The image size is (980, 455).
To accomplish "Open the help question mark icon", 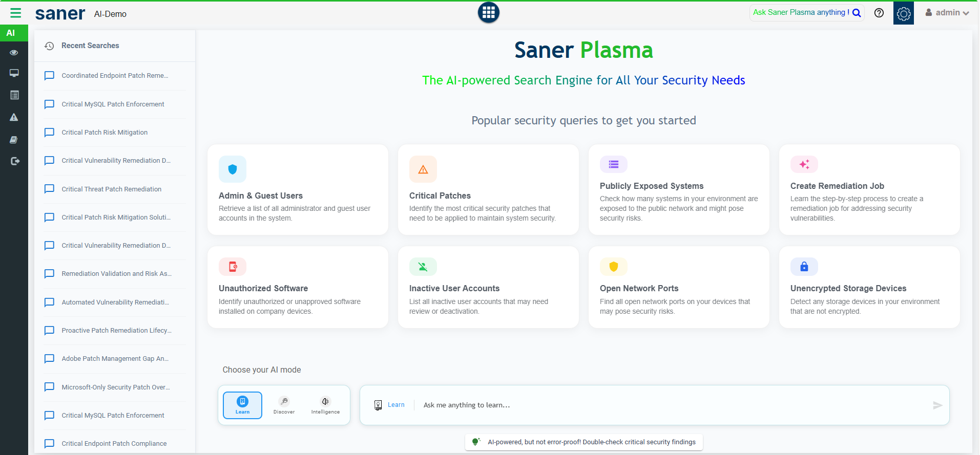I will pyautogui.click(x=879, y=13).
